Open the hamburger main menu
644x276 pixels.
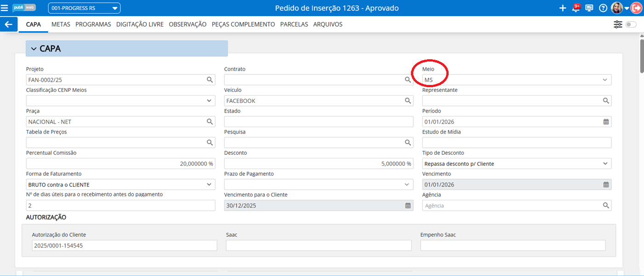[x=5, y=8]
